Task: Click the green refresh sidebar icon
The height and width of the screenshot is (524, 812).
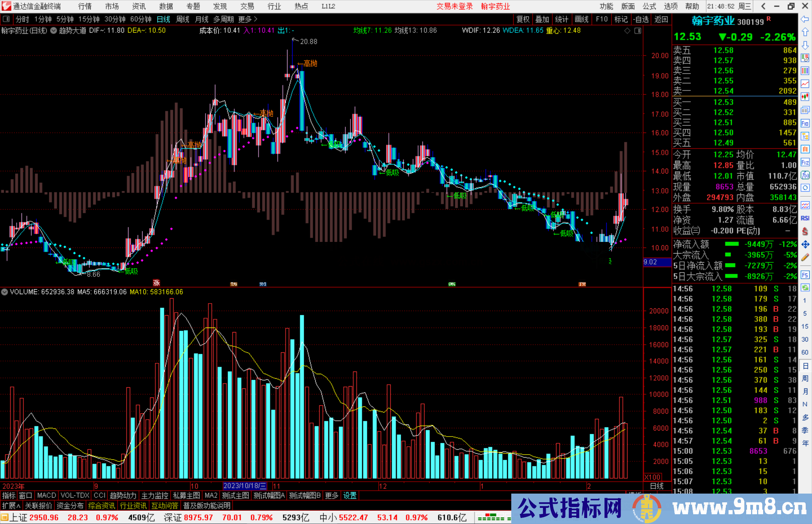Action: pos(805,288)
